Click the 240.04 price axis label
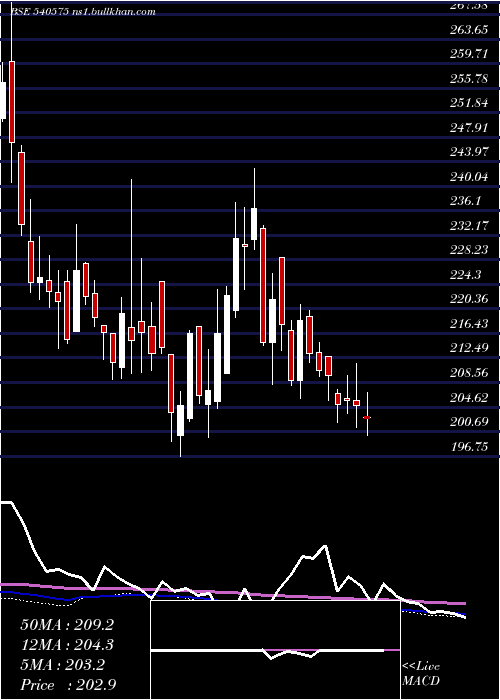Image resolution: width=500 pixels, height=700 pixels. pyautogui.click(x=469, y=177)
